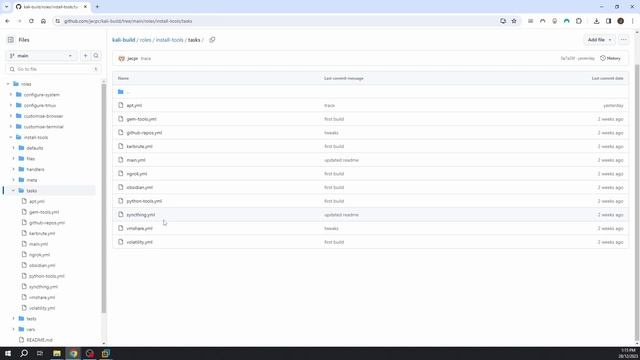Viewport: 640px width, 360px height.
Task: Click the browser reload page icon
Action: [31, 21]
